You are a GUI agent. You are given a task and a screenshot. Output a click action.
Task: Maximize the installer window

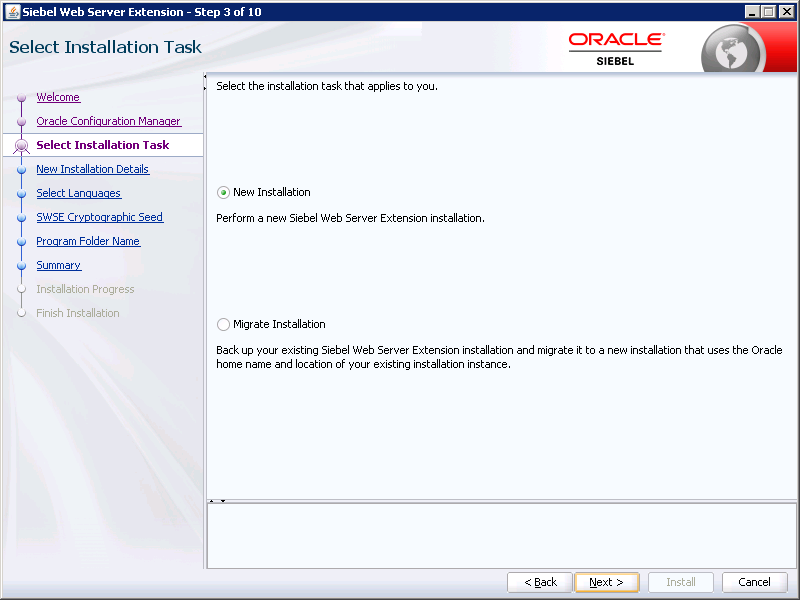(769, 11)
